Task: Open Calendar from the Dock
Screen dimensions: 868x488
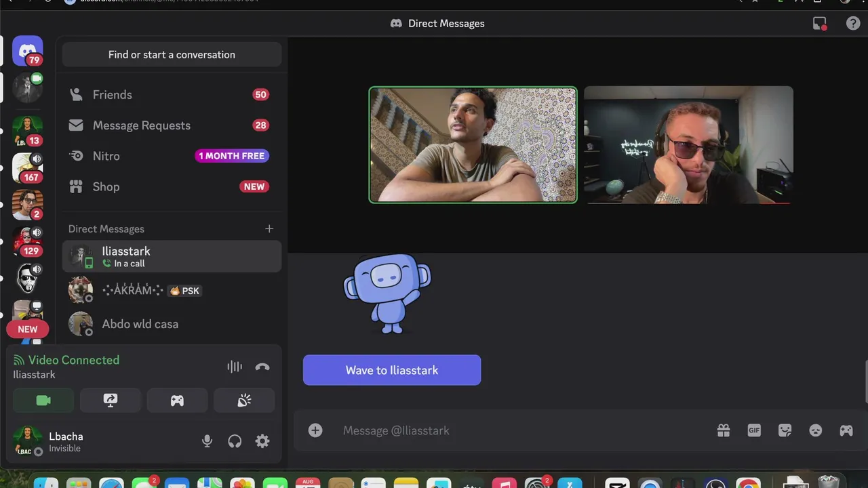Action: (307, 484)
